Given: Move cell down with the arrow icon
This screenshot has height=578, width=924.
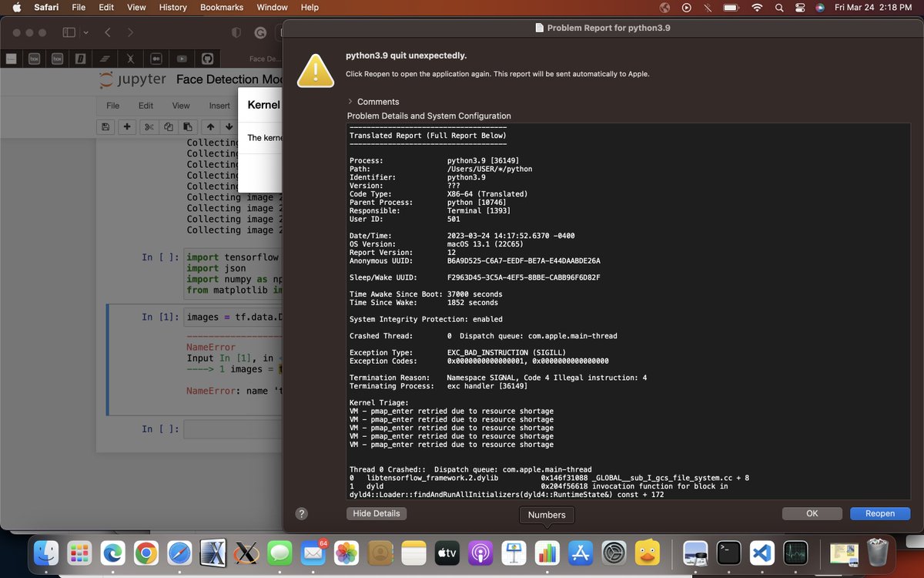Looking at the screenshot, I should tap(228, 127).
